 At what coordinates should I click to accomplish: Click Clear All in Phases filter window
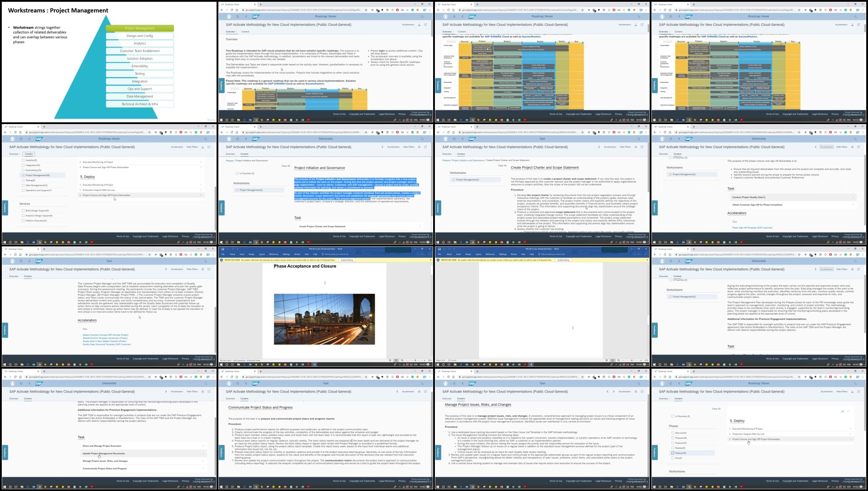716,409
